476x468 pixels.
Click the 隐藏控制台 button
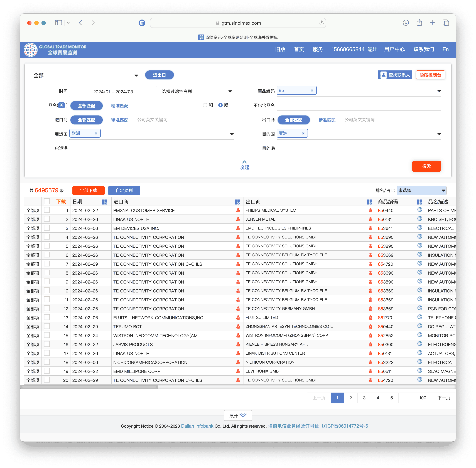[430, 75]
